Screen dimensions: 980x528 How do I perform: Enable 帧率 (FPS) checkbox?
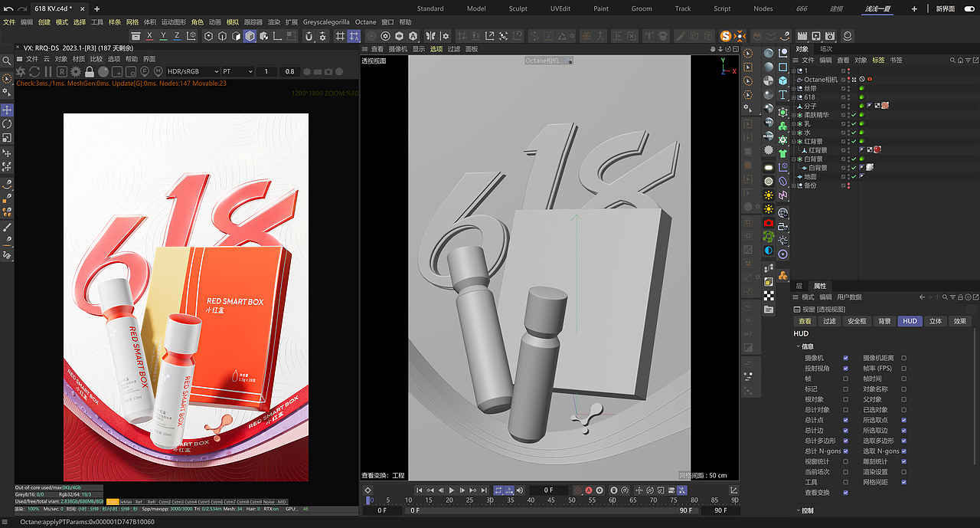(x=903, y=369)
